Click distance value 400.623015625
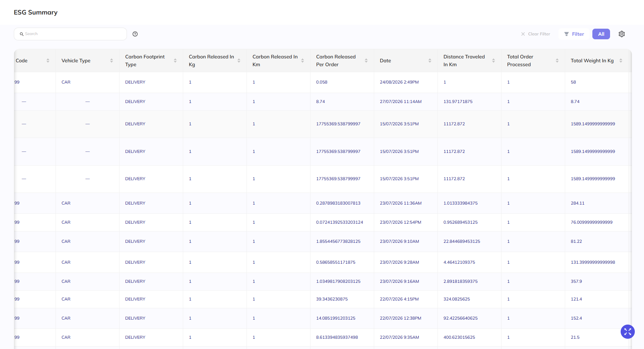Image resolution: width=644 pixels, height=349 pixels. pyautogui.click(x=459, y=337)
